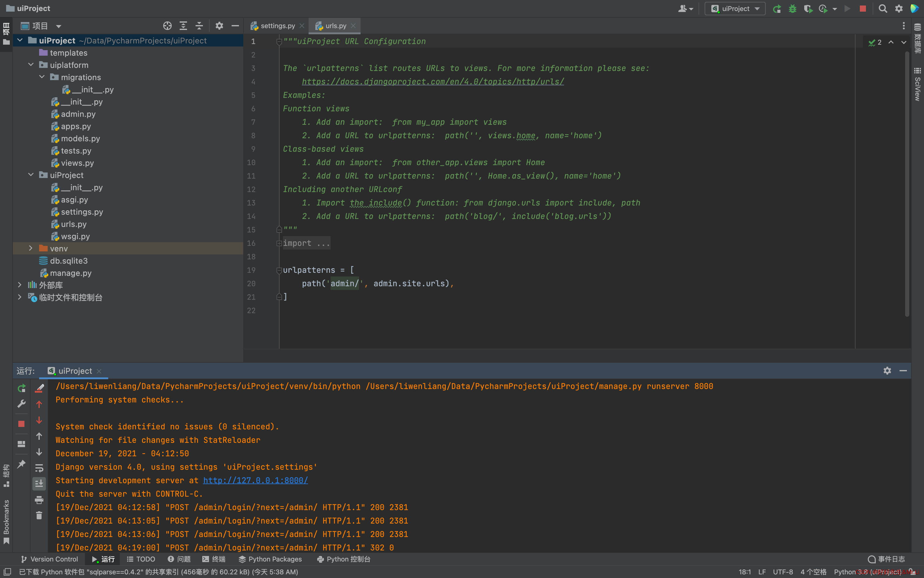
Task: Open the Python 控制台 tab
Action: pos(344,559)
